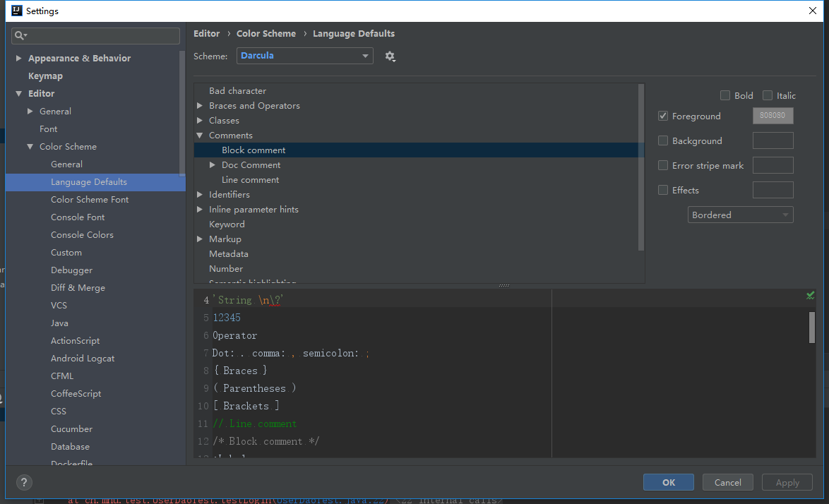Click Editor in the breadcrumb

206,33
